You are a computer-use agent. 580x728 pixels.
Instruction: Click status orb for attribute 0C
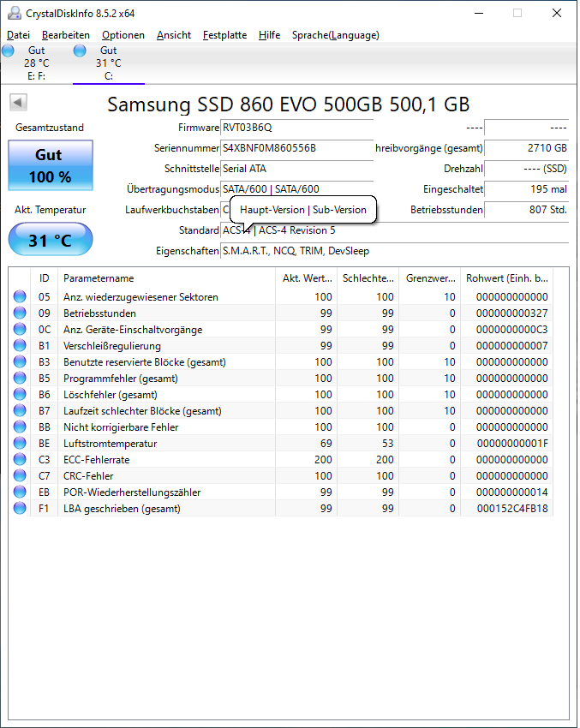click(20, 329)
